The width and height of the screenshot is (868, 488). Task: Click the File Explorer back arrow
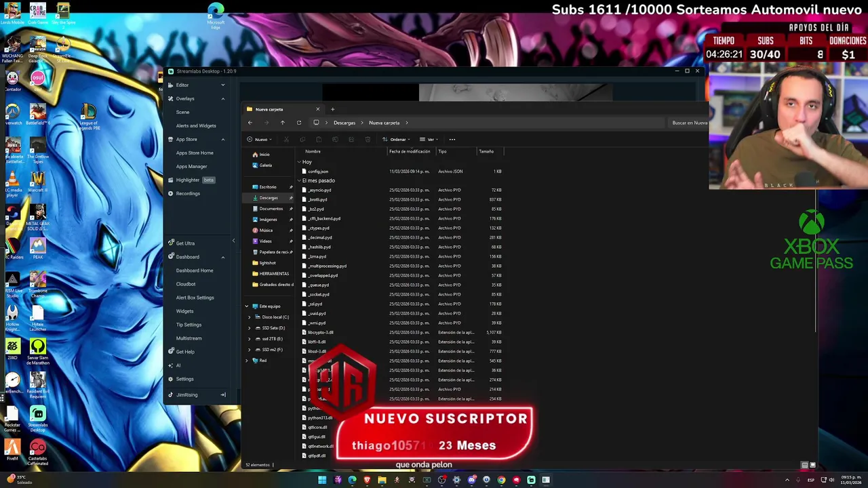coord(250,123)
